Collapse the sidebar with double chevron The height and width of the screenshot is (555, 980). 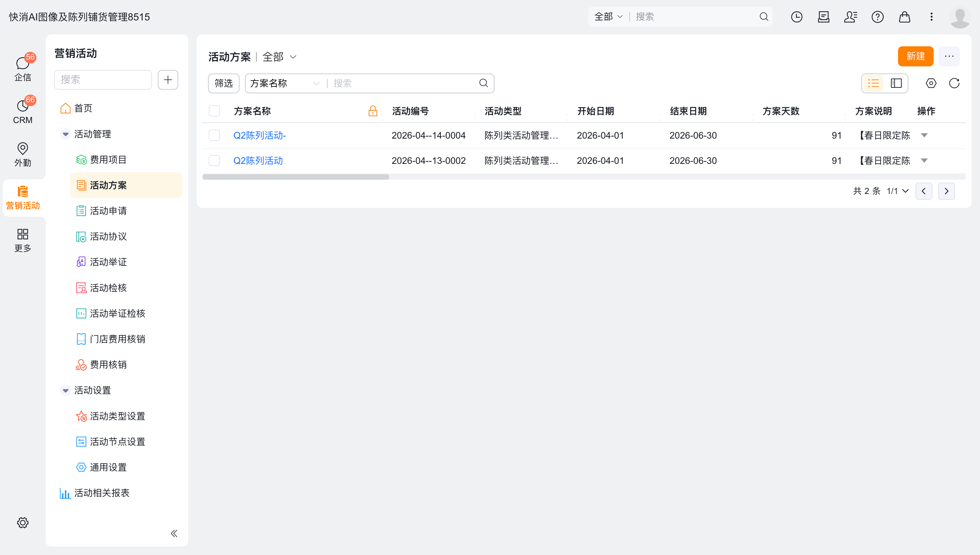(174, 533)
